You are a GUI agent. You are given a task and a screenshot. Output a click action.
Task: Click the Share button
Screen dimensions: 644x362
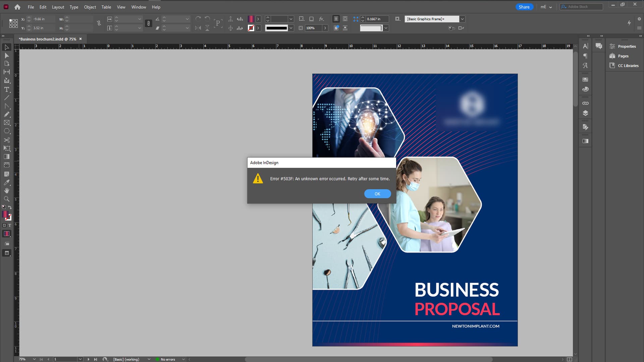524,7
